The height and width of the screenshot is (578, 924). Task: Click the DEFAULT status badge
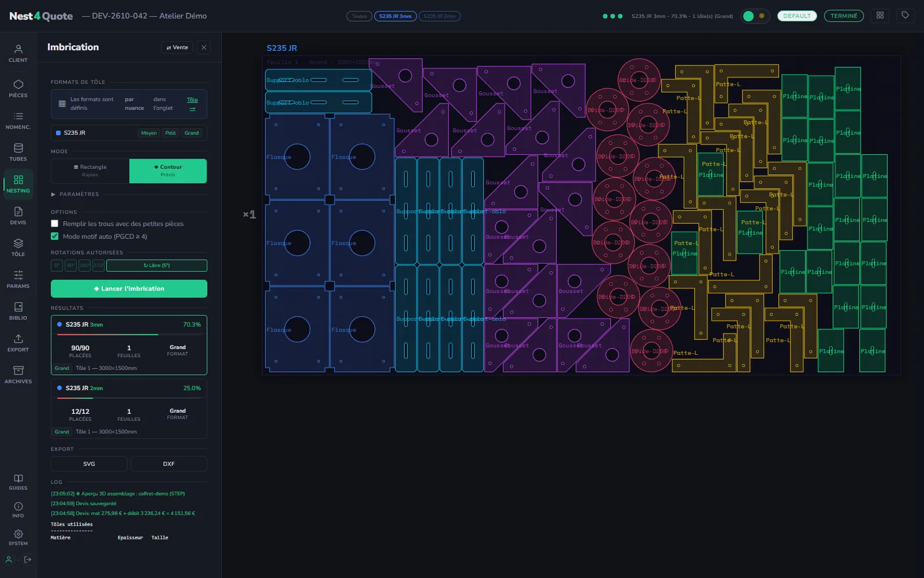[x=797, y=16]
